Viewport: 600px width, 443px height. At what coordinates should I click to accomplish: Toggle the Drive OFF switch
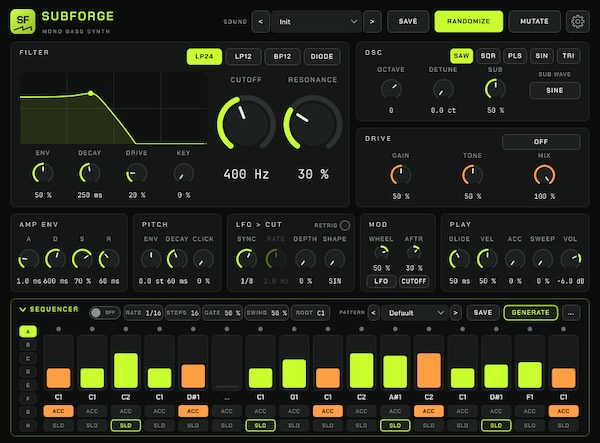click(x=541, y=142)
